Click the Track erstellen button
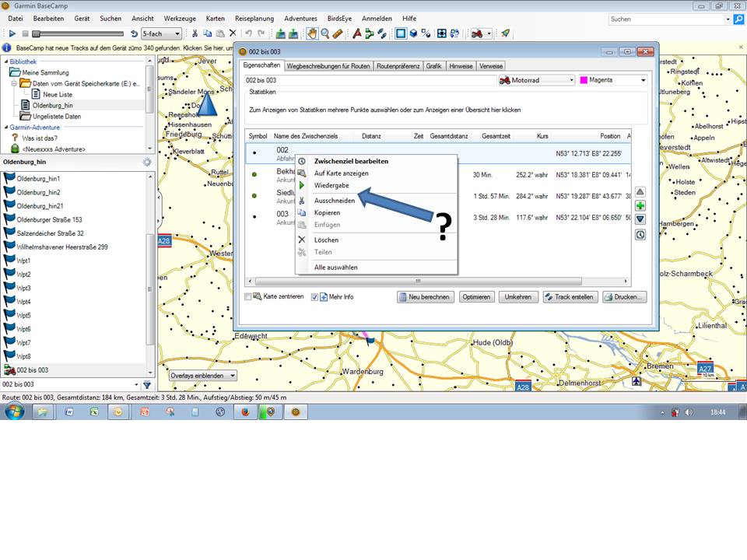 point(570,297)
